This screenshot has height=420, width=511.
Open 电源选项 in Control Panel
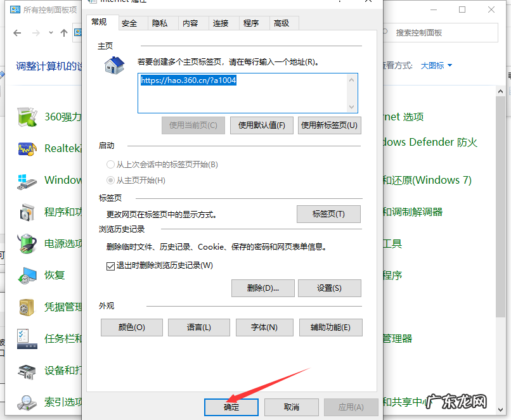[27, 243]
